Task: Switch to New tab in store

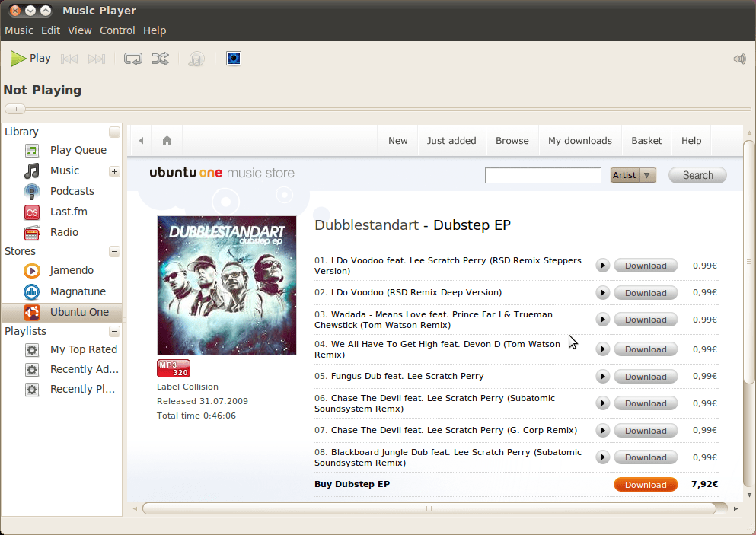Action: coord(397,141)
